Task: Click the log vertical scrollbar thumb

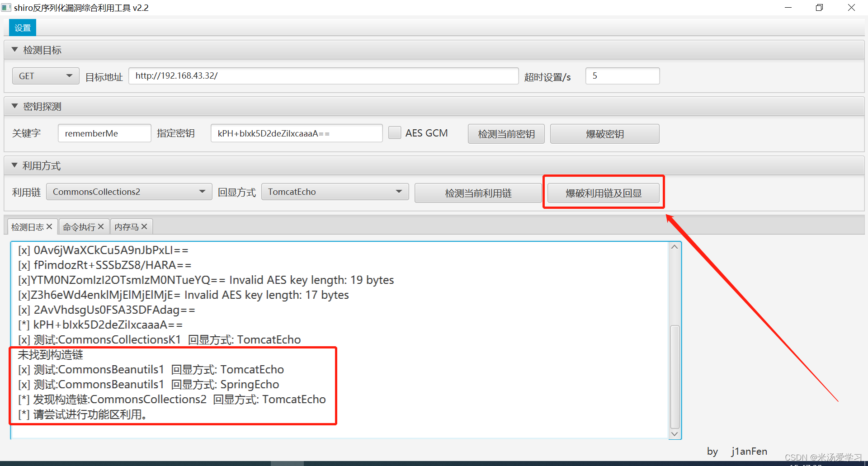Action: coord(675,377)
